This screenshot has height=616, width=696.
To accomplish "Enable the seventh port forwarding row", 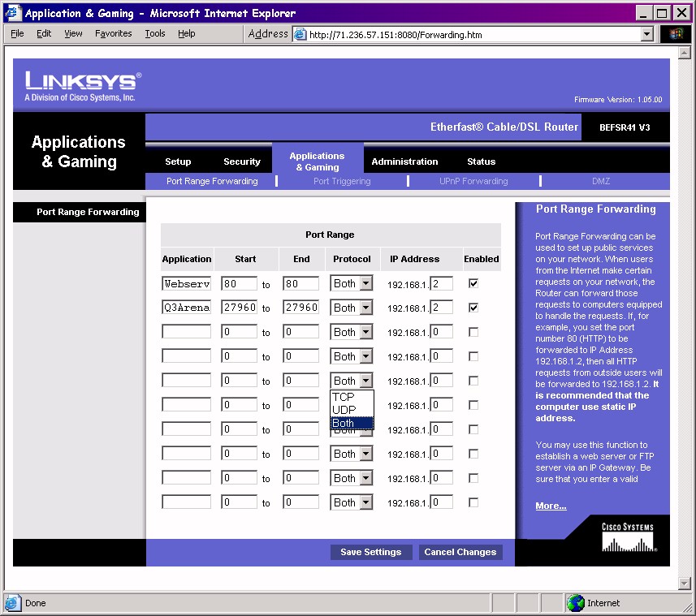I will pos(473,429).
